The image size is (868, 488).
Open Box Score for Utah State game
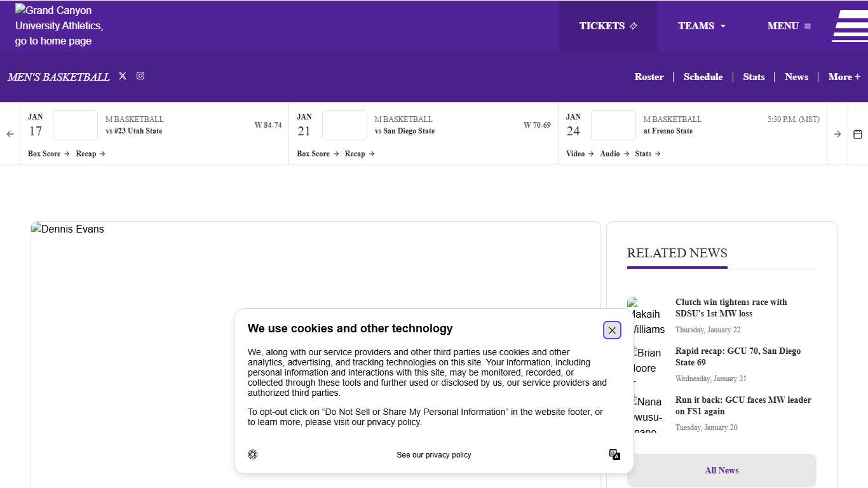pos(48,154)
